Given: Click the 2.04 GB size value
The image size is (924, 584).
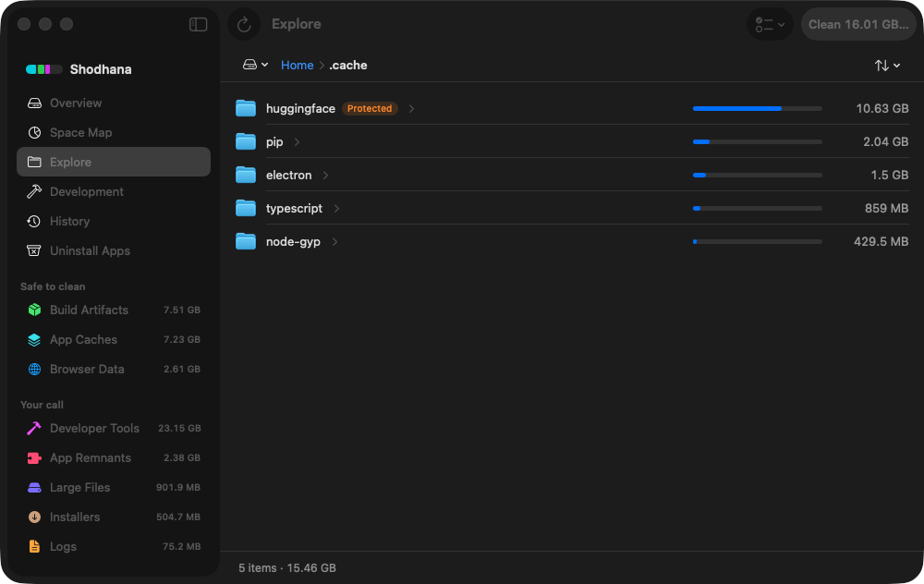Looking at the screenshot, I should (x=886, y=142).
